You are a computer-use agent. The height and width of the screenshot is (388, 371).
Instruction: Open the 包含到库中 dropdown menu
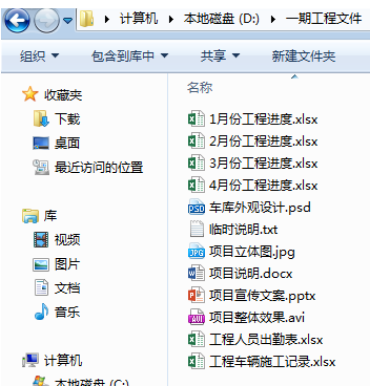point(130,56)
